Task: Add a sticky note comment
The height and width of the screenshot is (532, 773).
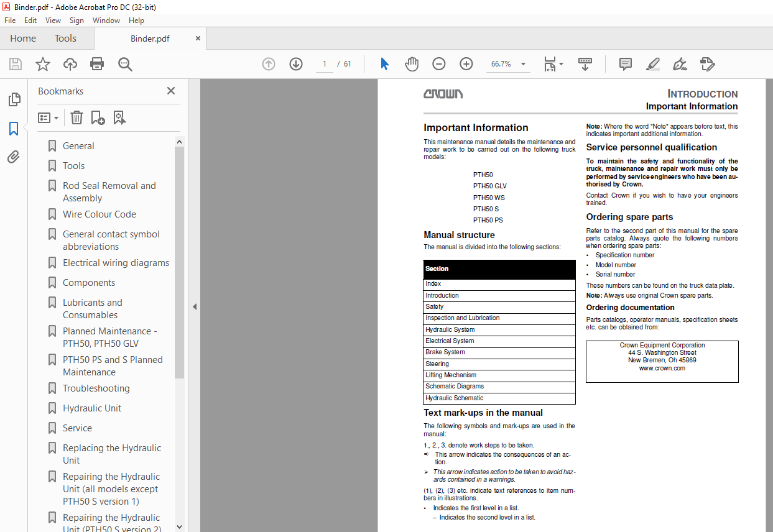Action: click(626, 64)
